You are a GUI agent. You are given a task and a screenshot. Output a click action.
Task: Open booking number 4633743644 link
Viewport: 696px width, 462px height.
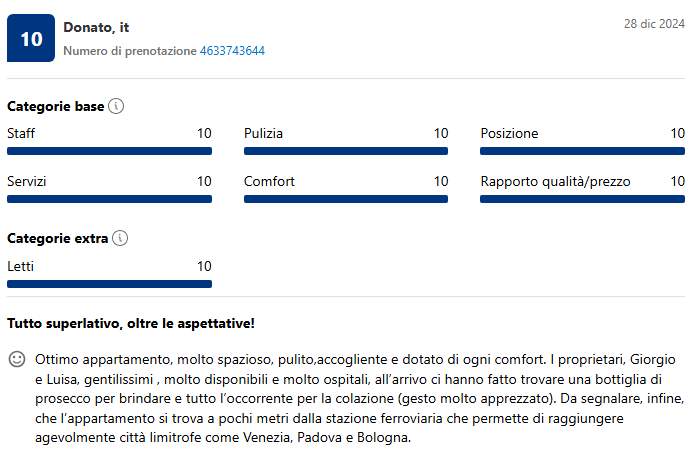[x=232, y=51]
